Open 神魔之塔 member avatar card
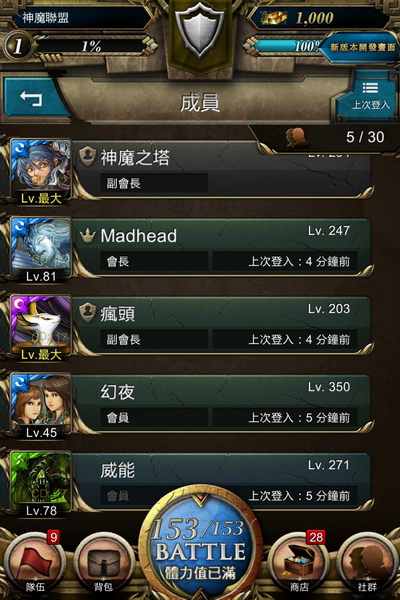 (41, 171)
